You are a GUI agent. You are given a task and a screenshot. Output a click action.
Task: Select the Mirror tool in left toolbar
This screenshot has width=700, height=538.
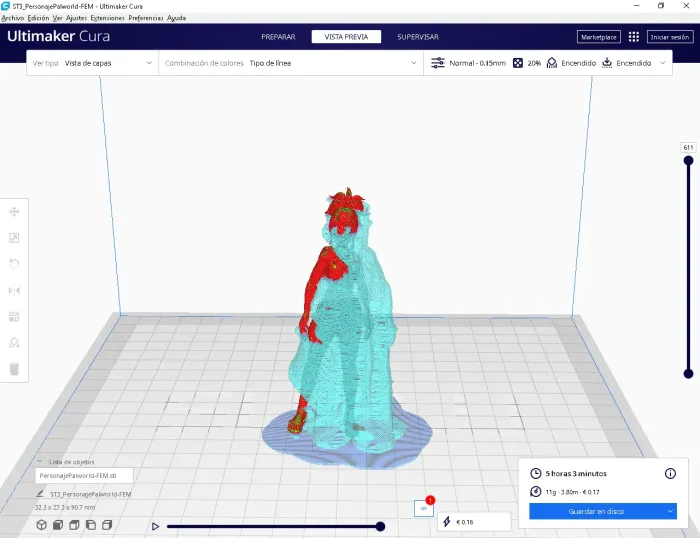(x=14, y=290)
